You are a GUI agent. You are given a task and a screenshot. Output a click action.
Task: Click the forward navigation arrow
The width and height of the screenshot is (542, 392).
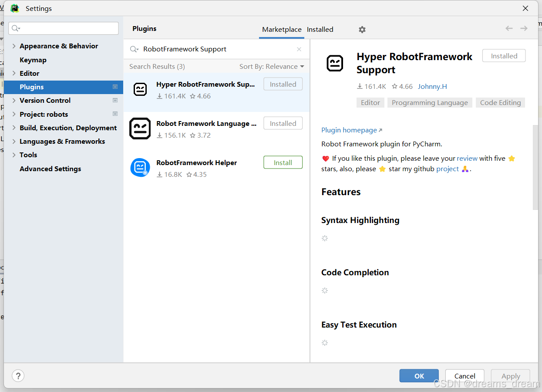(524, 28)
